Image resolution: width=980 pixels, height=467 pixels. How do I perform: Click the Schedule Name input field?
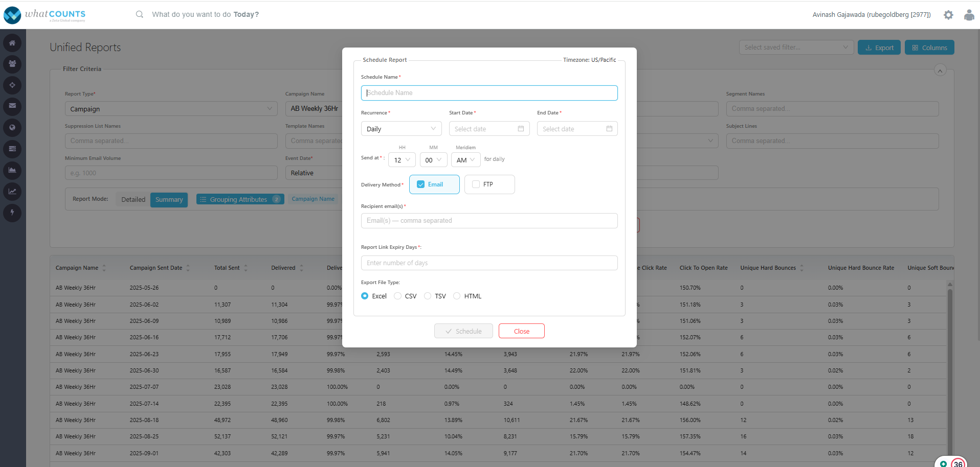(x=489, y=93)
